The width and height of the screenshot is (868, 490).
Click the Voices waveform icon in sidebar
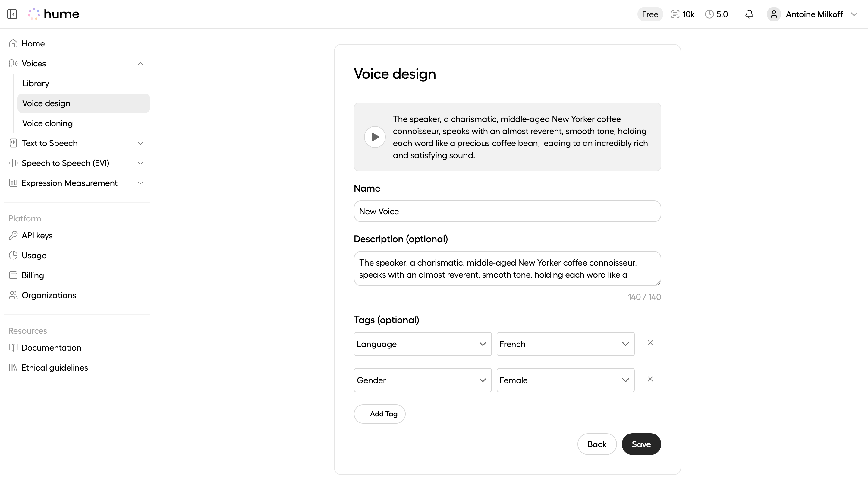[12, 63]
